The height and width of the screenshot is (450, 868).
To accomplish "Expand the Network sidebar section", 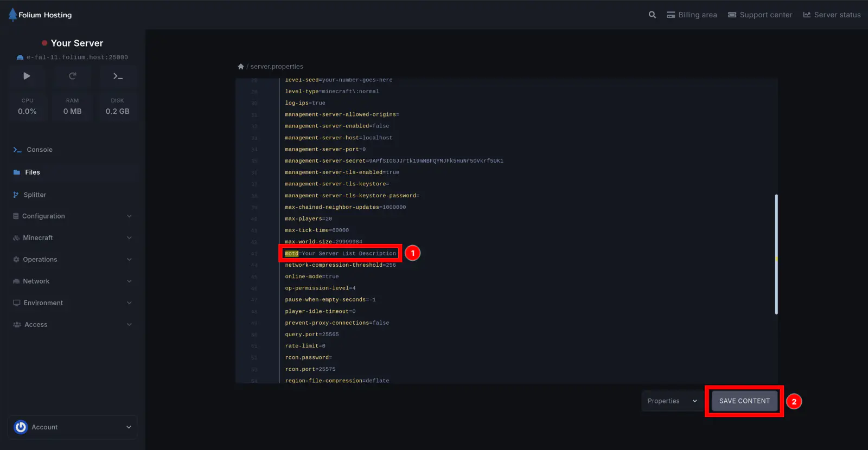I will 72,281.
